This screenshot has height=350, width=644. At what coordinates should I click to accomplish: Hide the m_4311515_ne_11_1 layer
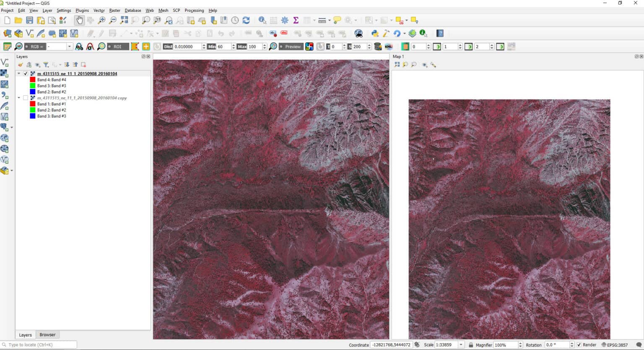tap(26, 73)
